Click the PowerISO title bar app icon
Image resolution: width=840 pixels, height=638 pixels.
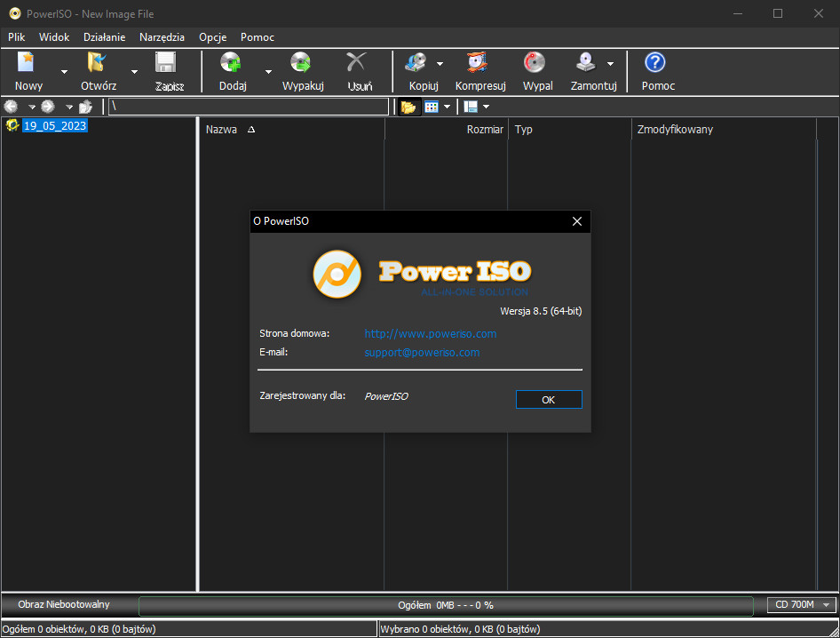pos(15,13)
